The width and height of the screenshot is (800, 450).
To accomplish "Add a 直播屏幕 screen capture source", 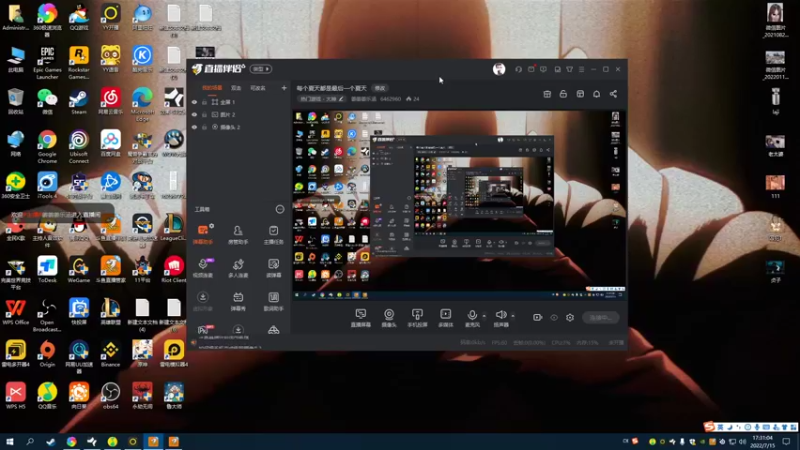I will pyautogui.click(x=361, y=318).
